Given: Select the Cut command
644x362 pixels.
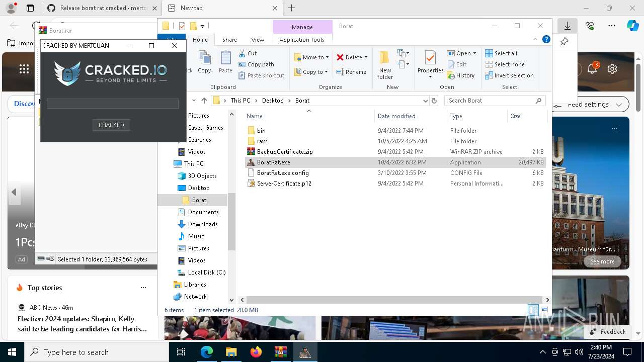Looking at the screenshot, I should pos(248,53).
